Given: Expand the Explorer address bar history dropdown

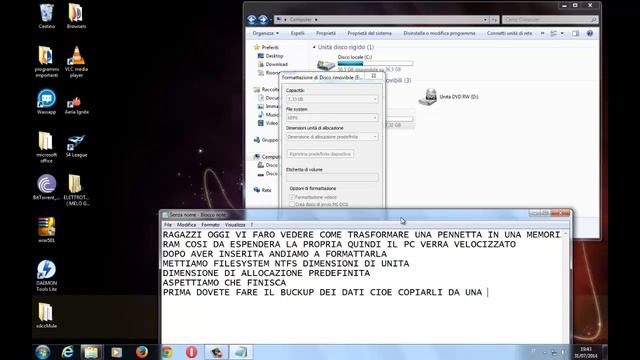Looking at the screenshot, I should click(x=485, y=20).
